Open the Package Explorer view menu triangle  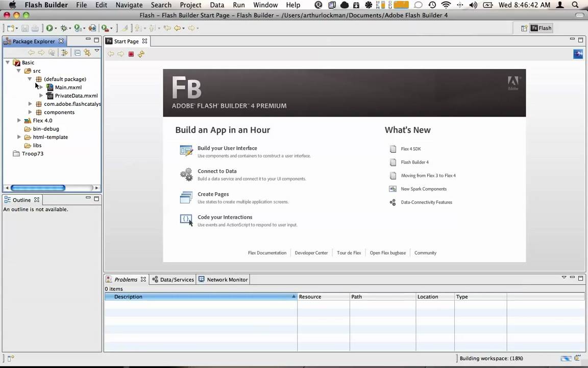pos(97,51)
